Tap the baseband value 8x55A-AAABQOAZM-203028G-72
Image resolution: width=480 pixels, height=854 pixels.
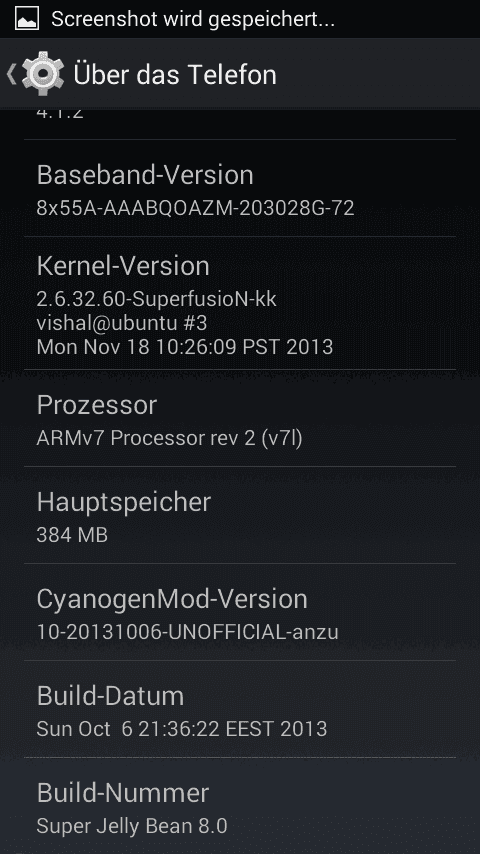[195, 208]
